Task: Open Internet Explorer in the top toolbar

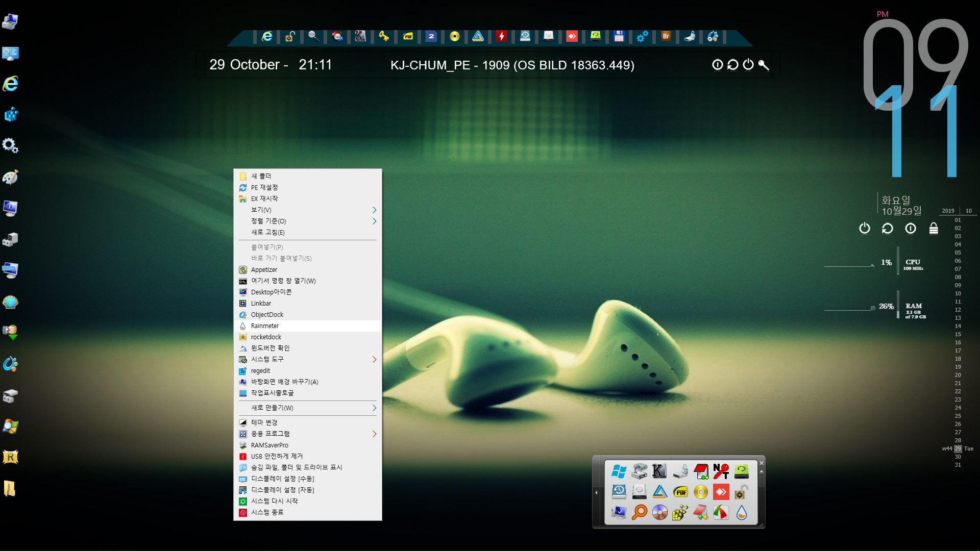Action: (267, 36)
